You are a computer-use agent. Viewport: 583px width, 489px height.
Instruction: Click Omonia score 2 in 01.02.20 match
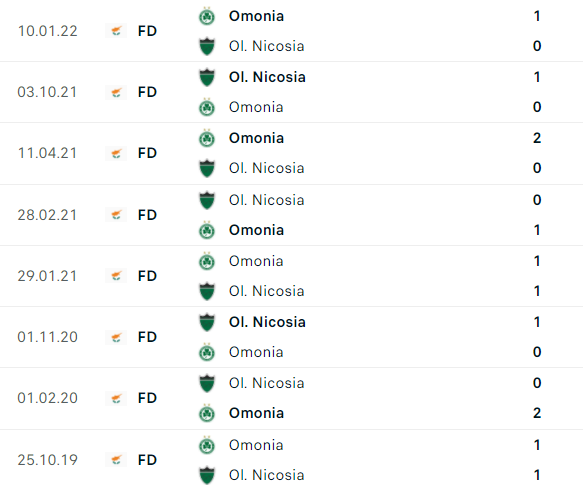click(537, 413)
